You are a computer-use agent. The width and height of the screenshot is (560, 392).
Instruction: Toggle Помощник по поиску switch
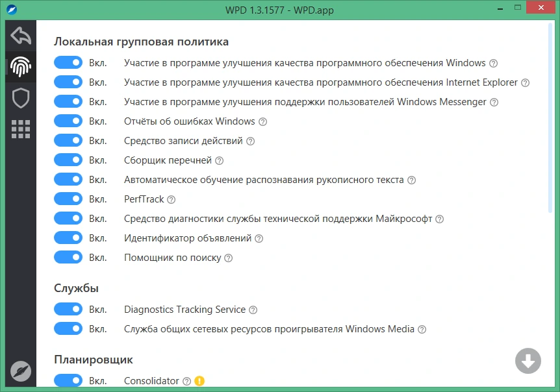[x=68, y=257]
